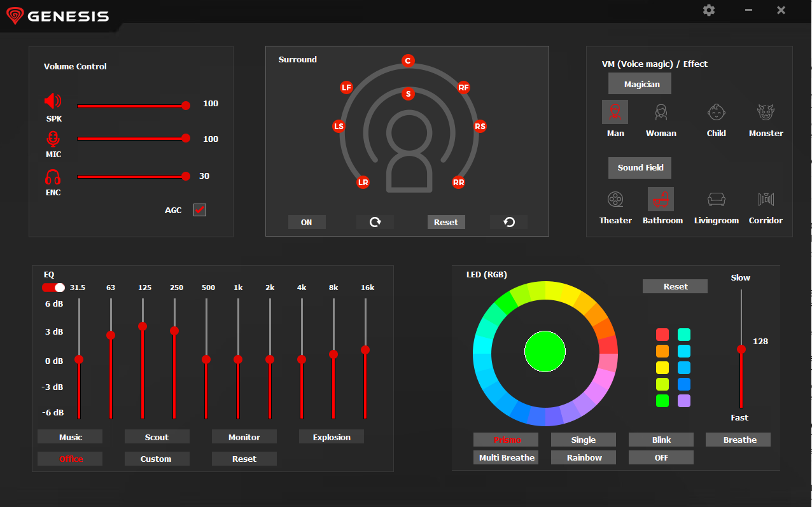Screen dimensions: 812x507
Task: Choose the Livingroom sound field icon
Action: 717,199
